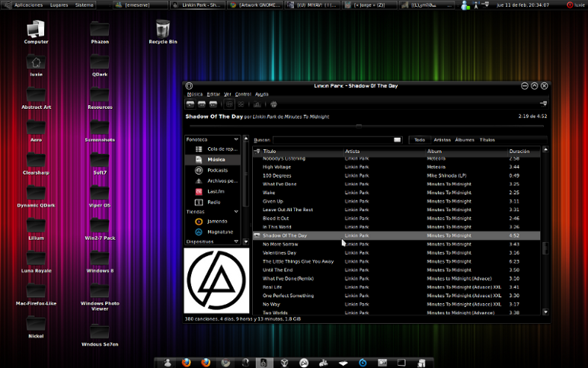Viewport: 588px width, 368px height.
Task: Open the Magnatune store
Action: tap(213, 232)
